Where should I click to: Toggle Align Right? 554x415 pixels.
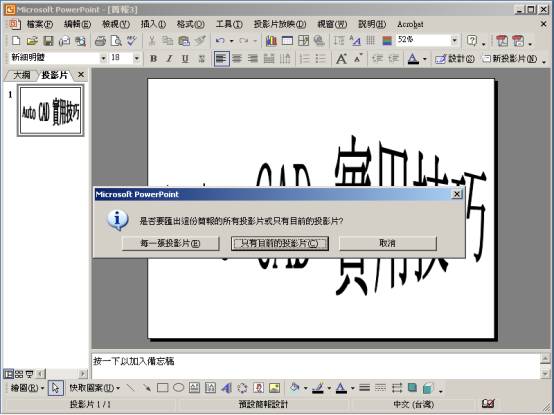pos(253,59)
